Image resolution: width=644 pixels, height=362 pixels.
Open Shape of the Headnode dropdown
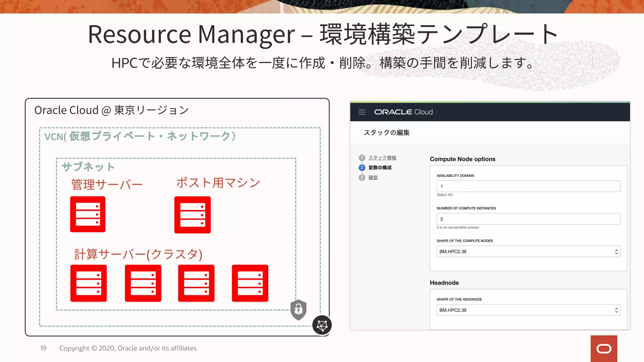click(x=528, y=310)
